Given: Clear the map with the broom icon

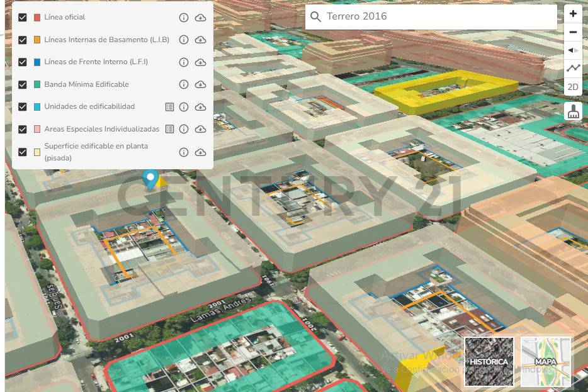Looking at the screenshot, I should (x=573, y=112).
